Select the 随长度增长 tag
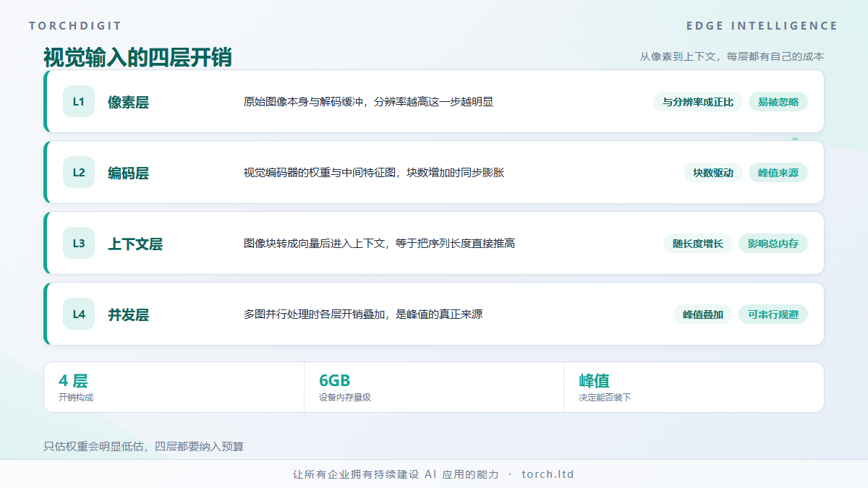 698,244
